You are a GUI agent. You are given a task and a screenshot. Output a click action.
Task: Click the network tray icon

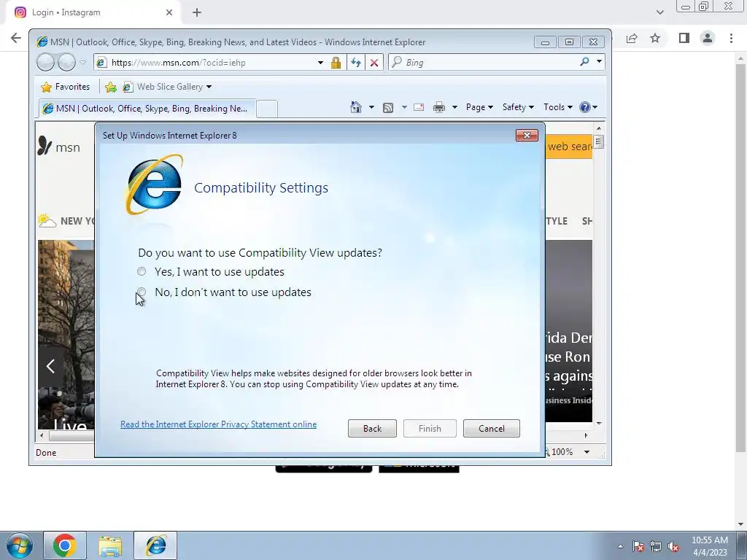tap(656, 546)
